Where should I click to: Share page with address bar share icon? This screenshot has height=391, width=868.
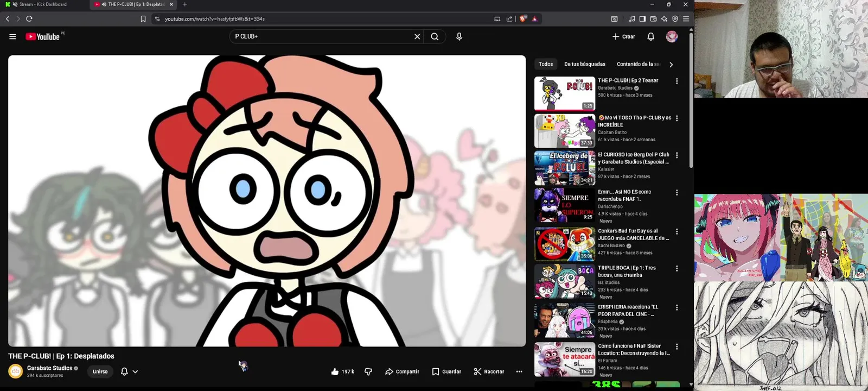click(509, 18)
